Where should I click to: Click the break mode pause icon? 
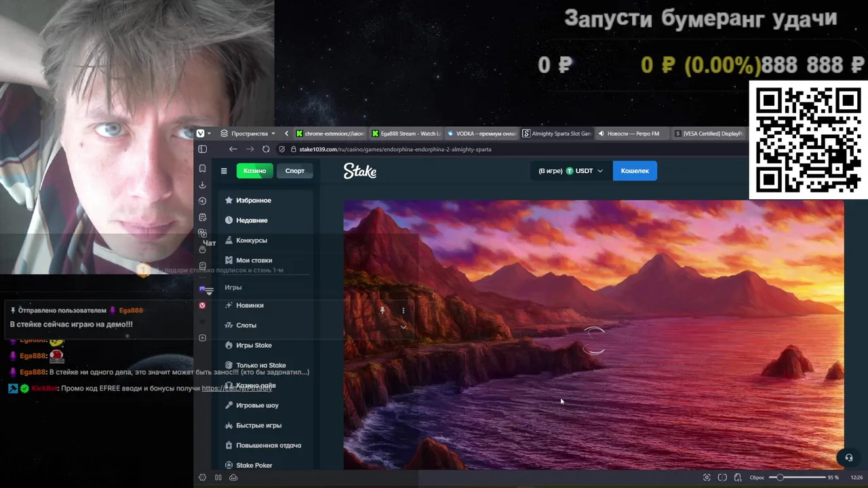[x=218, y=477]
